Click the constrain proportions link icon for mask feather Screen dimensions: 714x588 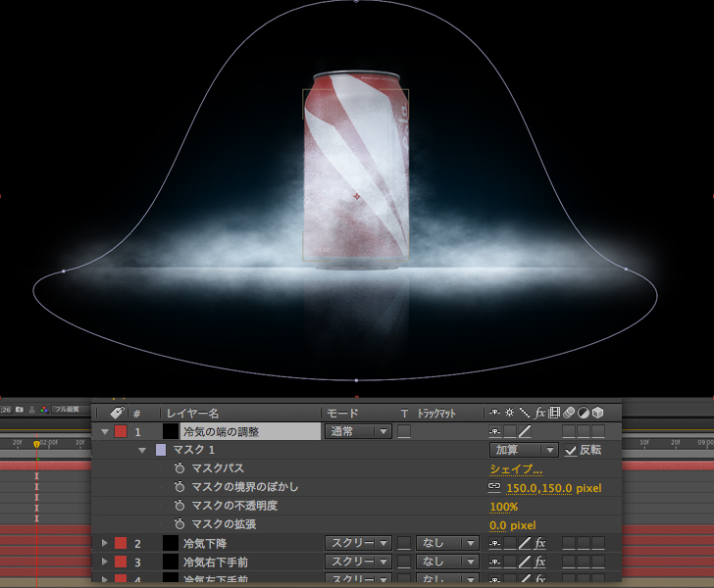tap(494, 488)
